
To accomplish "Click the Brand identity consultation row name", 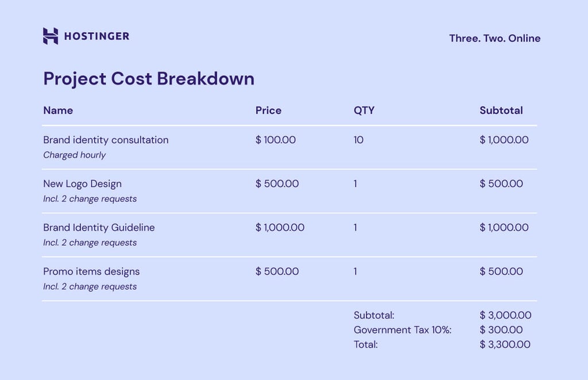I will [x=106, y=140].
